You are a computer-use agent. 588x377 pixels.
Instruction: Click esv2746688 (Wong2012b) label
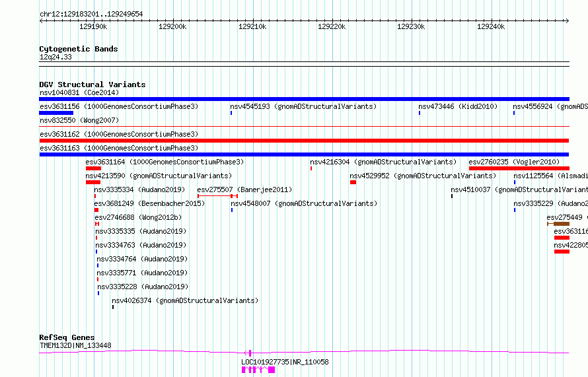click(x=138, y=217)
